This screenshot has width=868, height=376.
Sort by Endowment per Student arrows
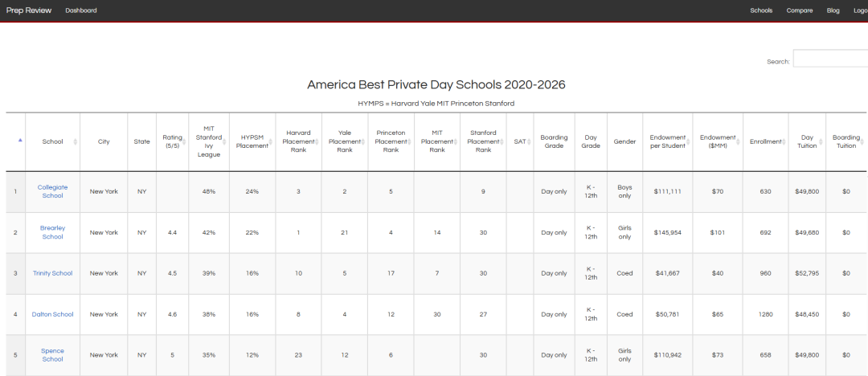[687, 141]
